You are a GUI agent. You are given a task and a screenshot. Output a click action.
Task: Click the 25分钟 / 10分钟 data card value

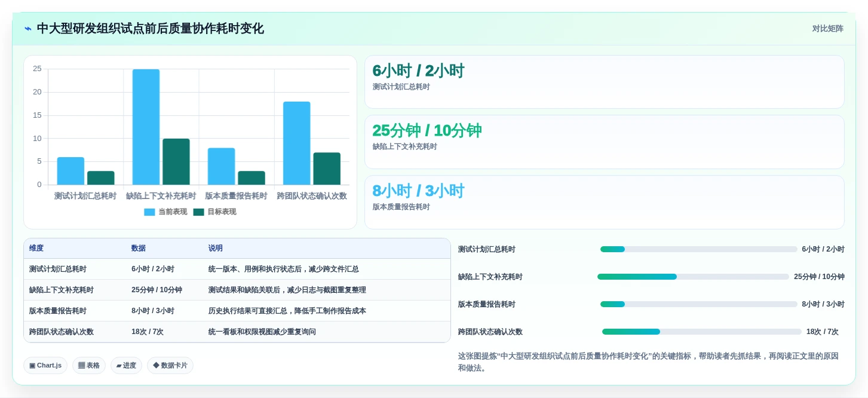tap(427, 131)
